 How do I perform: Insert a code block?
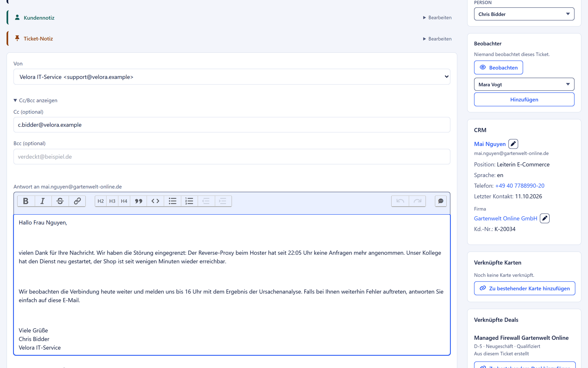pyautogui.click(x=156, y=201)
